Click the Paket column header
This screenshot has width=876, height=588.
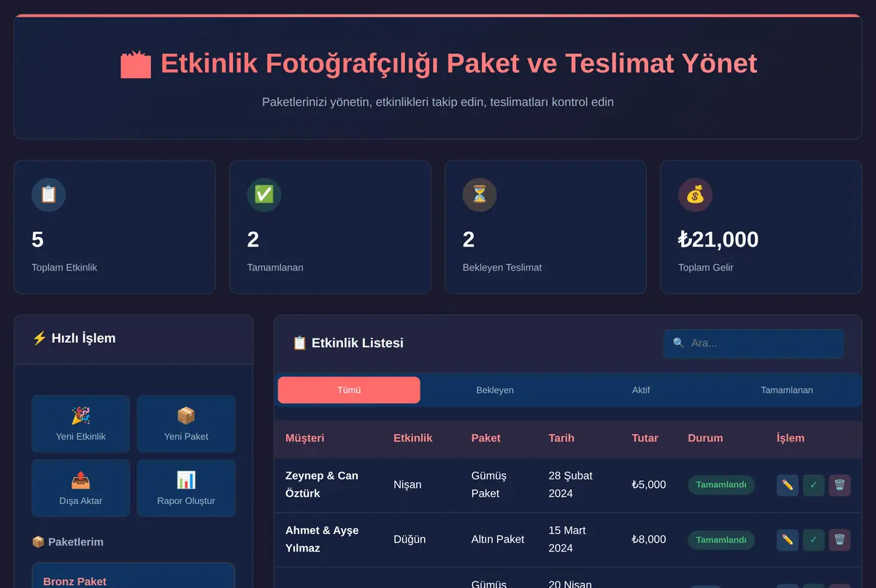[x=486, y=438]
